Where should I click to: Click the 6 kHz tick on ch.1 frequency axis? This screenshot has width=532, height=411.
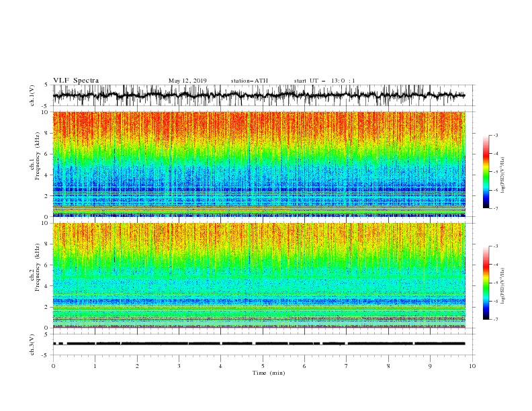46,154
